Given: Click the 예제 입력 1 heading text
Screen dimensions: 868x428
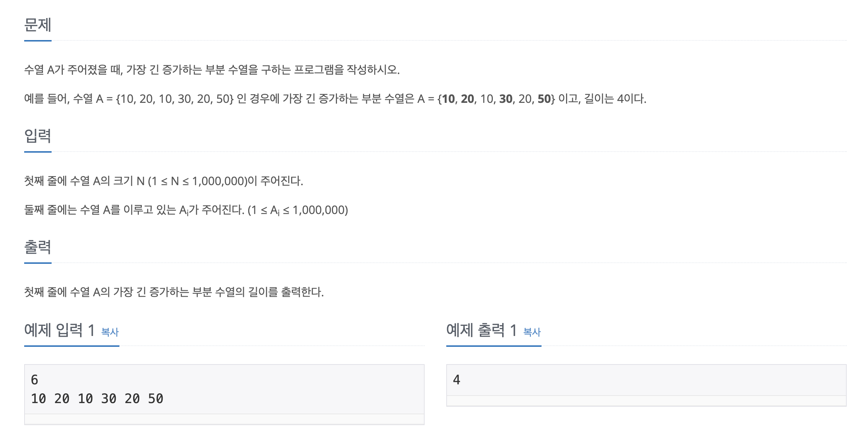Looking at the screenshot, I should tap(60, 330).
